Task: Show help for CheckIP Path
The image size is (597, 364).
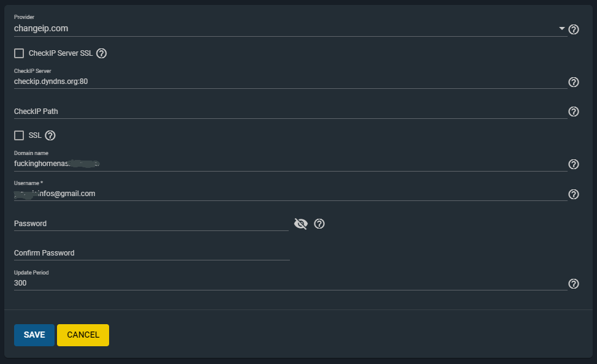Action: click(574, 112)
